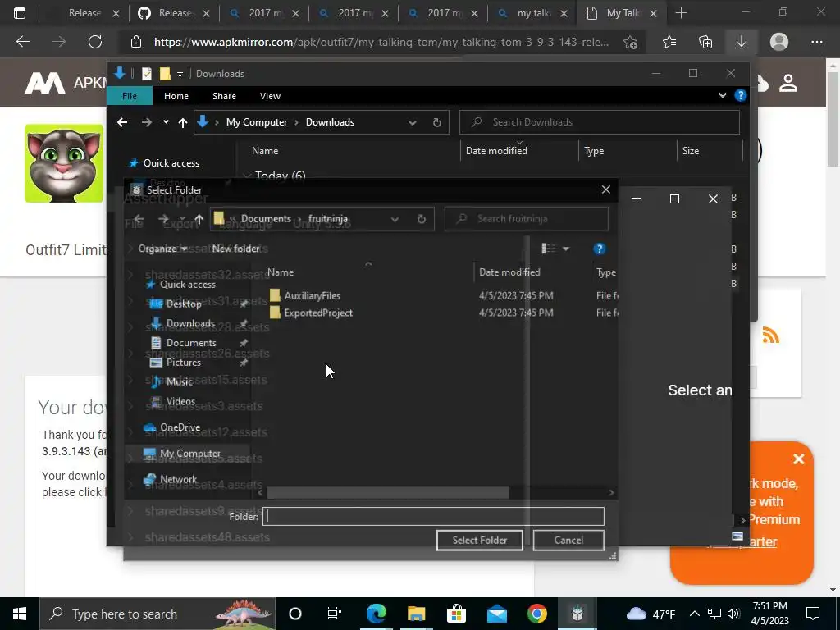Refresh the Edge browser page

[x=95, y=42]
